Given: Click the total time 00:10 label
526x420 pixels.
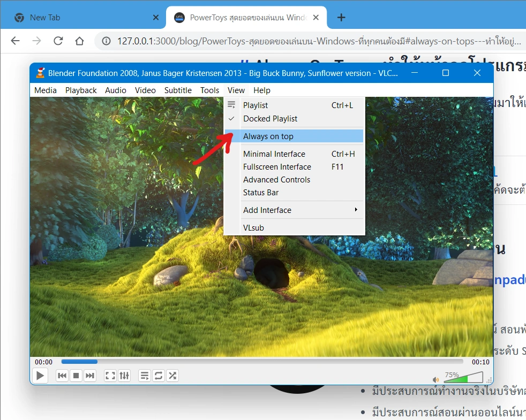Looking at the screenshot, I should pos(480,362).
